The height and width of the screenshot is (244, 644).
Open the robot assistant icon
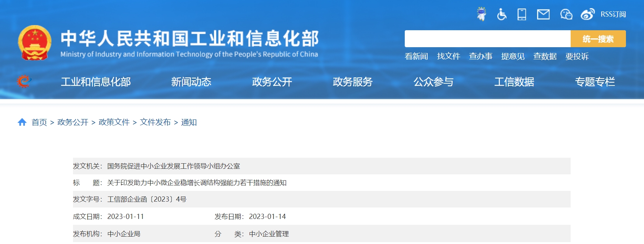pos(481,14)
